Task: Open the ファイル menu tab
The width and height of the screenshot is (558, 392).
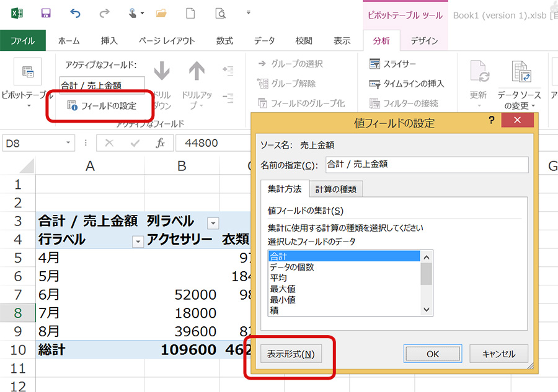Action: (x=22, y=41)
